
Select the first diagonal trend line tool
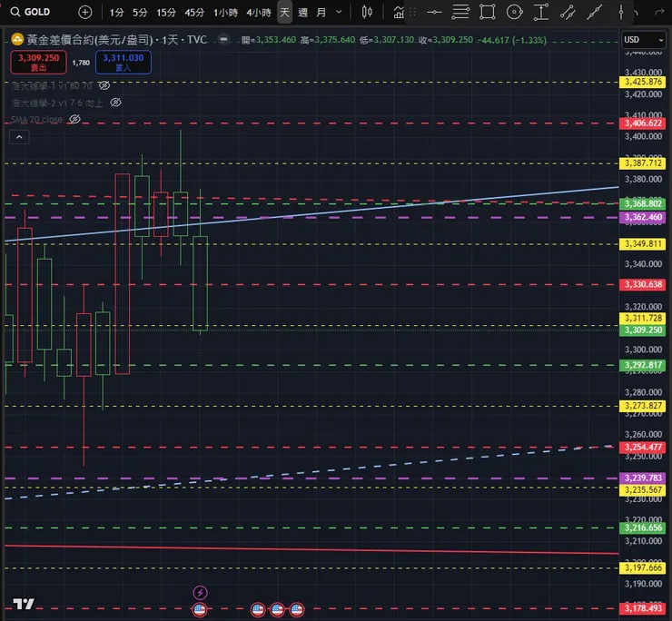click(x=568, y=13)
